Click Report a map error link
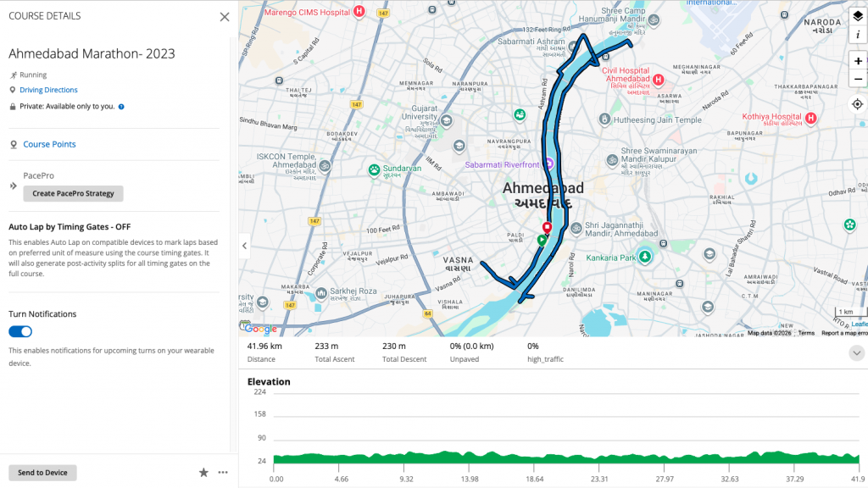The image size is (868, 488). coord(844,333)
